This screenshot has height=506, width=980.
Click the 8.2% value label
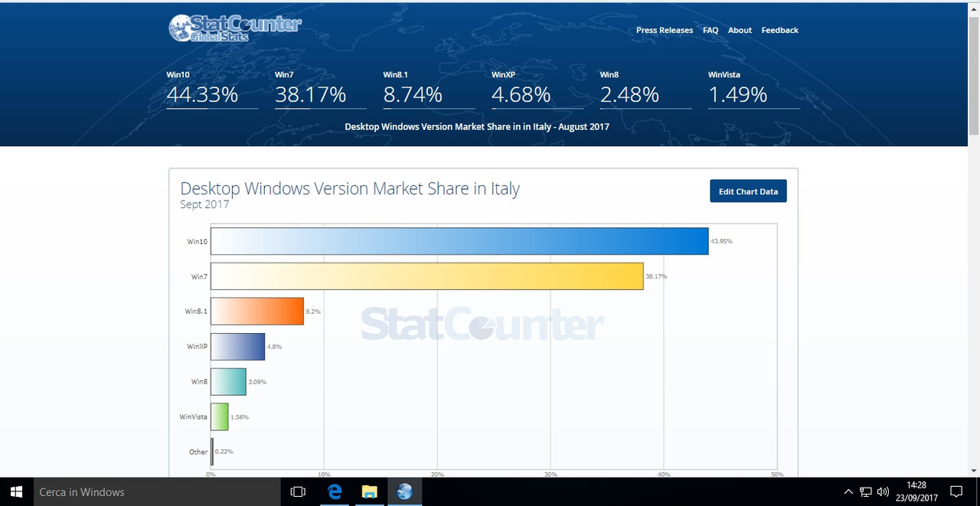(x=313, y=312)
